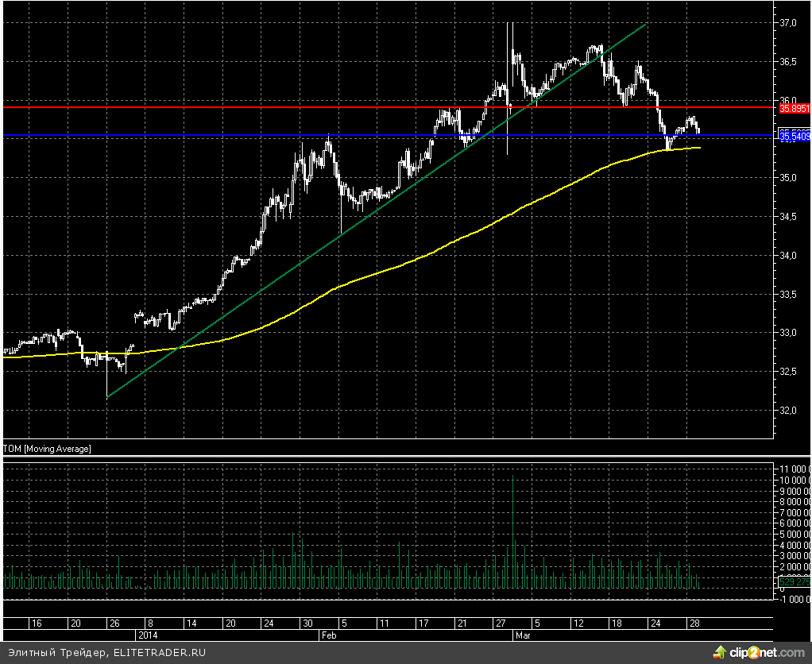This screenshot has width=812, height=664.
Task: Click the 32,0 price scale label
Action: click(x=789, y=411)
